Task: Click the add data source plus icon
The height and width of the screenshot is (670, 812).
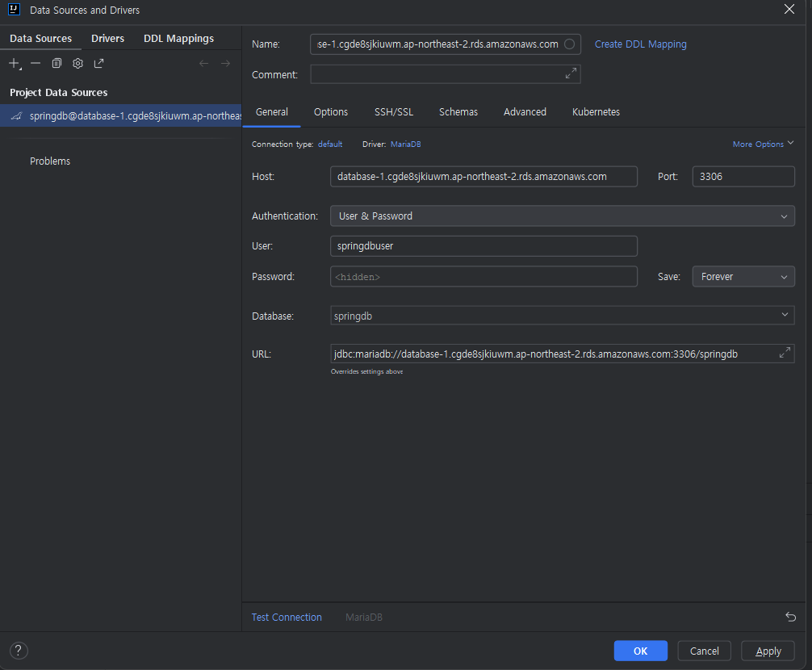Action: click(x=15, y=64)
